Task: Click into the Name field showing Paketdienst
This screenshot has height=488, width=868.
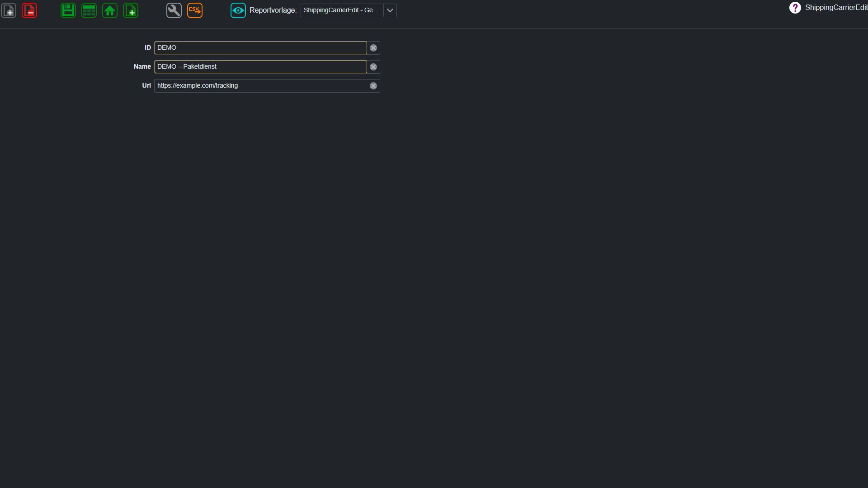Action: [261, 67]
